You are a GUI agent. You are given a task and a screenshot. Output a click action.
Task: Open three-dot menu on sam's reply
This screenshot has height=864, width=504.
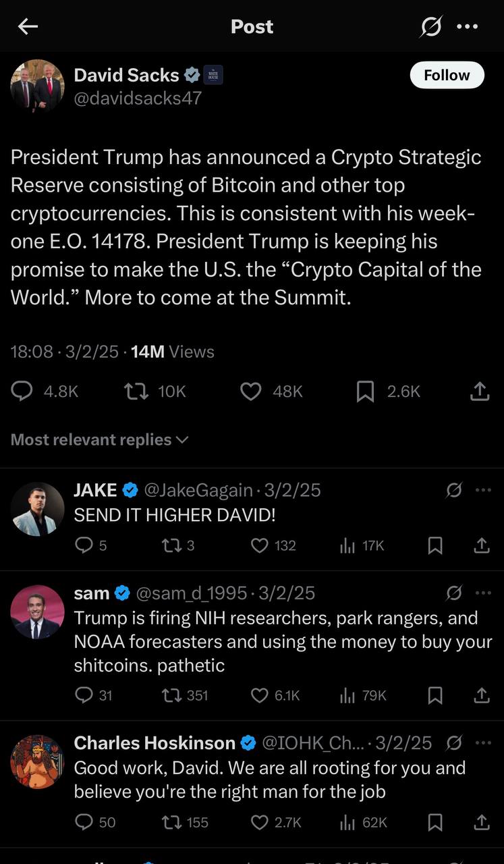coord(483,593)
